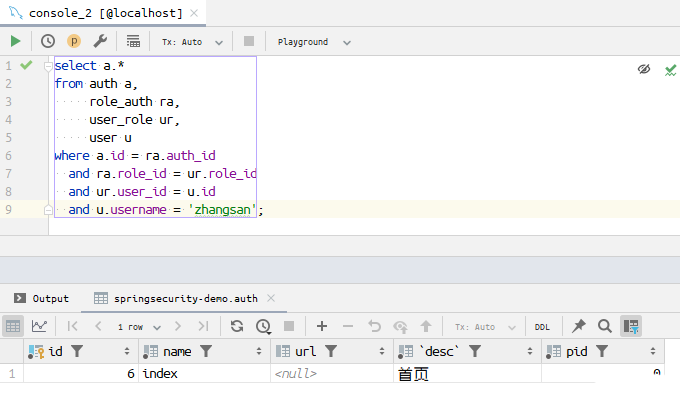
Task: Select the cell containing 首页
Action: click(x=468, y=374)
